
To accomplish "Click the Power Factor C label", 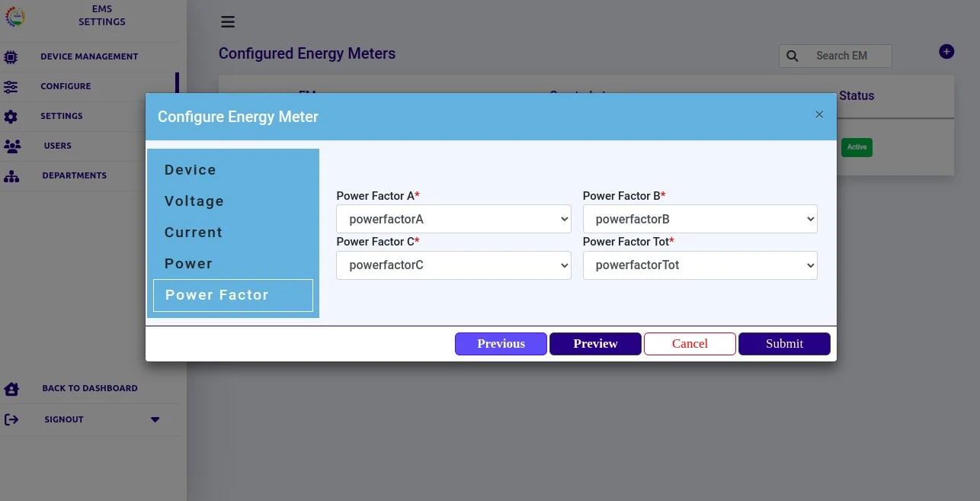I will pos(378,242).
